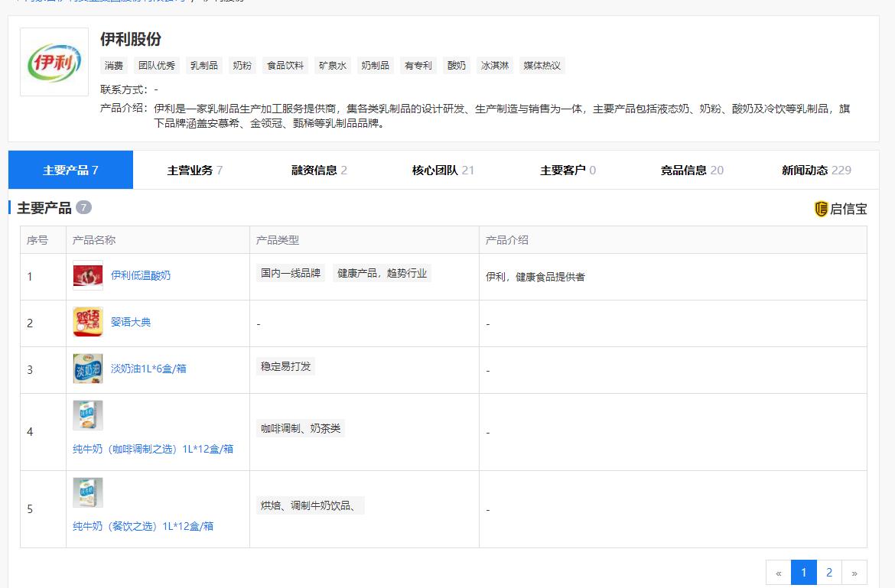Viewport: 895px width, 588px height.
Task: Open the 婴语大典 product link
Action: point(131,322)
